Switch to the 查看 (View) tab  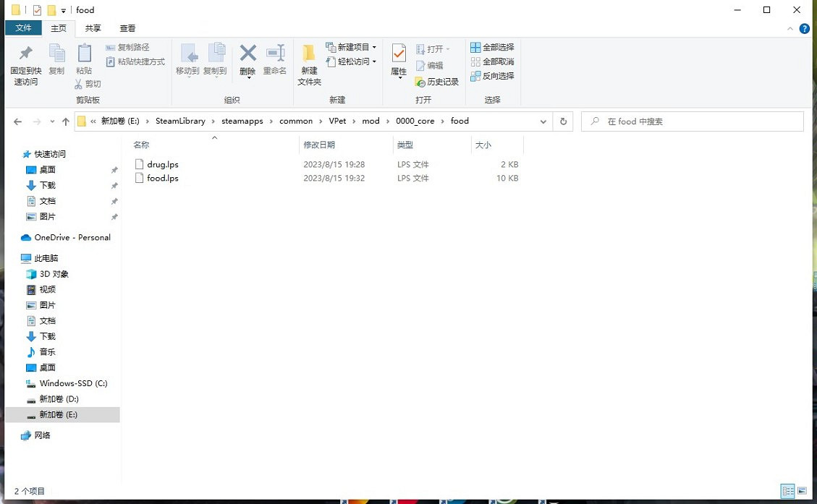click(127, 28)
